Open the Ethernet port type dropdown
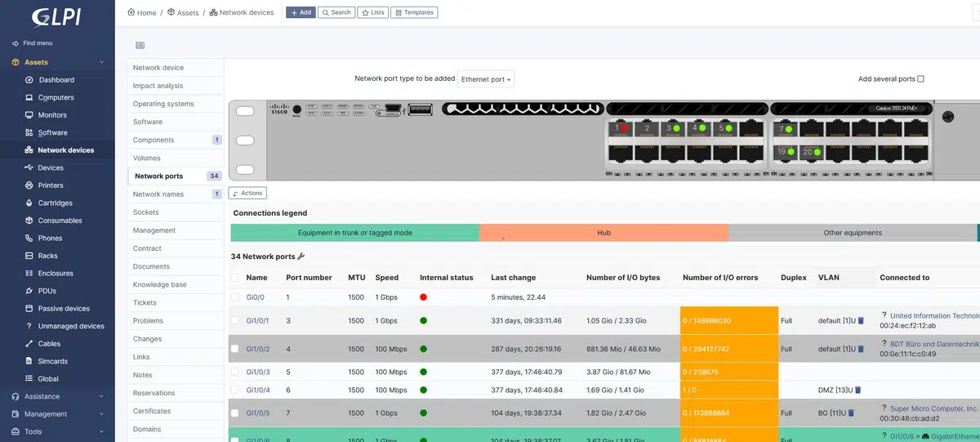Viewport: 980px width, 442px height. (486, 79)
